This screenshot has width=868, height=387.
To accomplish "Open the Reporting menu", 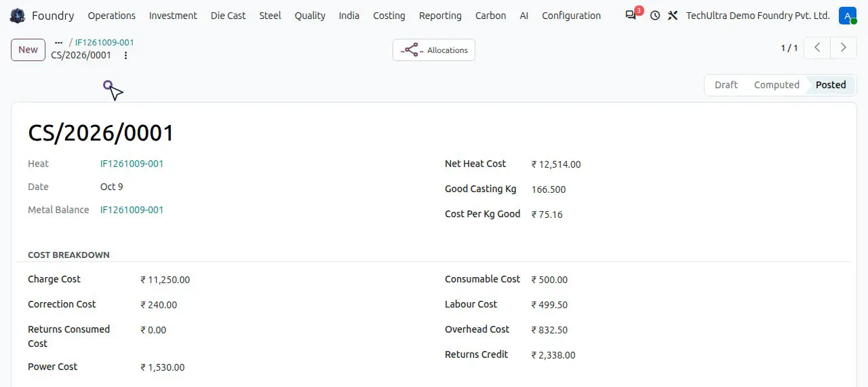I will (440, 16).
